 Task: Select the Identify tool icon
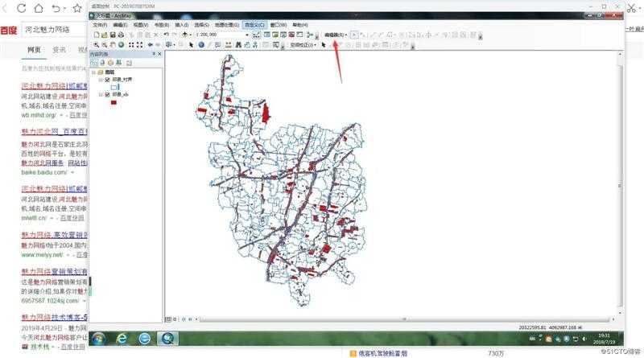pos(201,45)
